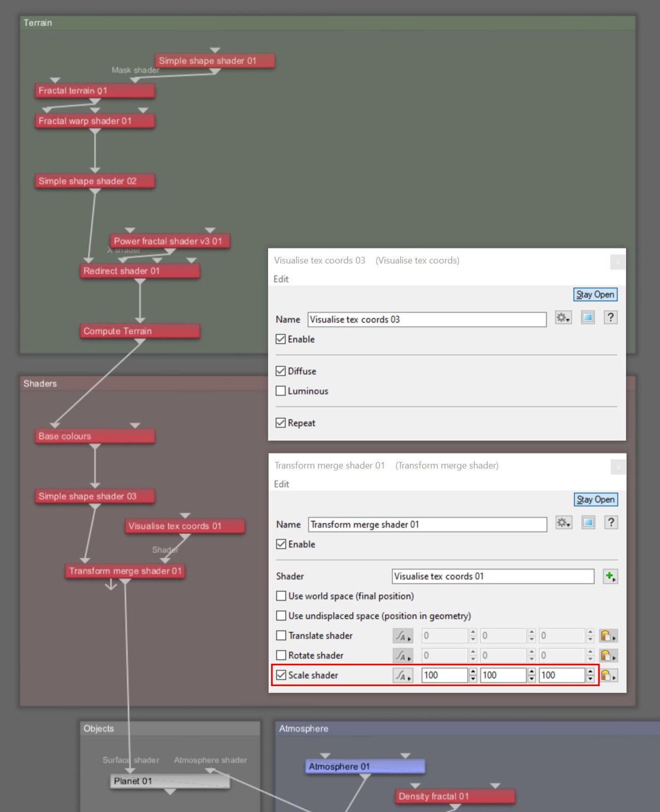Open gear settings icon in Visualise tex coords panel
The height and width of the screenshot is (812, 660).
point(563,318)
